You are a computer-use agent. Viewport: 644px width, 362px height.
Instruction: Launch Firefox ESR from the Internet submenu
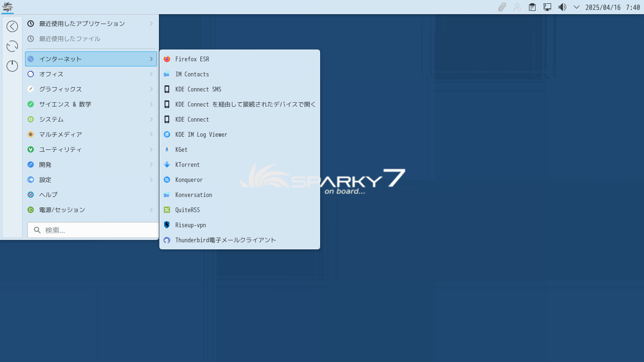[192, 59]
